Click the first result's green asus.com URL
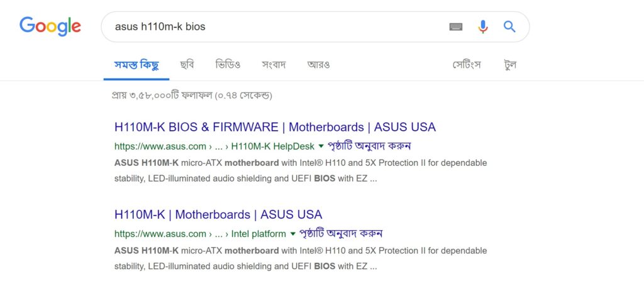Viewport: 644px width, 296px height. coord(214,146)
